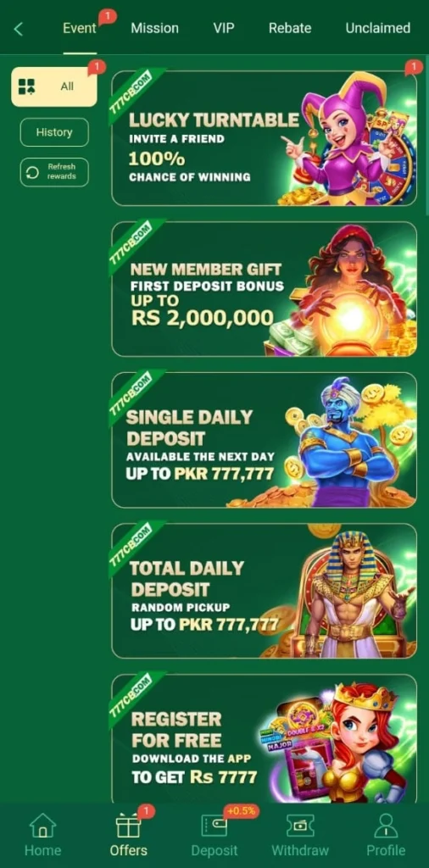
Task: Open the Unclaimed tab
Action: pyautogui.click(x=378, y=28)
